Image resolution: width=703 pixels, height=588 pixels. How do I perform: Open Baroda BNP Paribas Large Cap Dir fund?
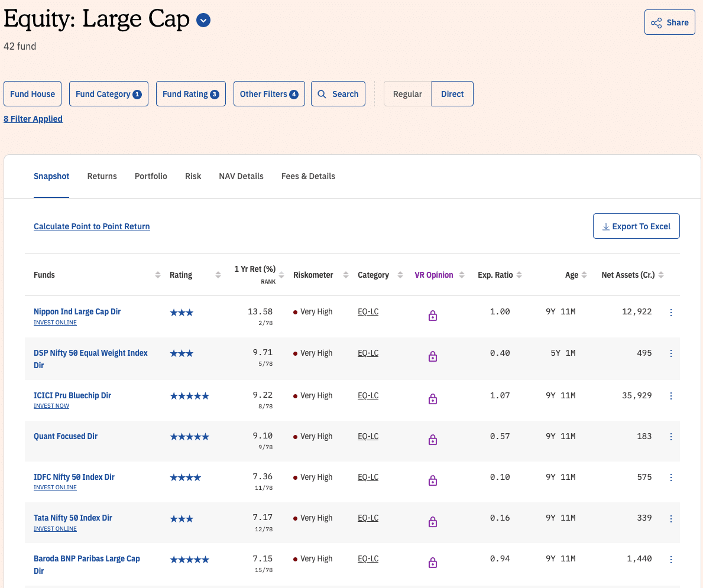coord(86,565)
